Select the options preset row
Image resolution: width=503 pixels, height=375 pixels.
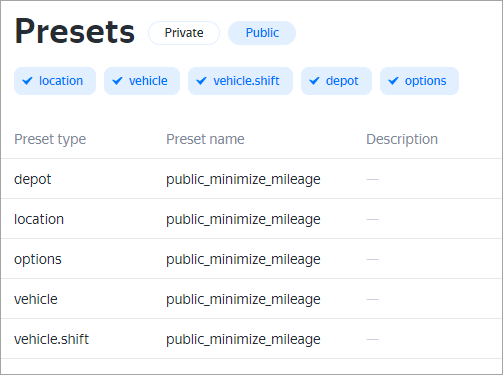[x=252, y=259]
